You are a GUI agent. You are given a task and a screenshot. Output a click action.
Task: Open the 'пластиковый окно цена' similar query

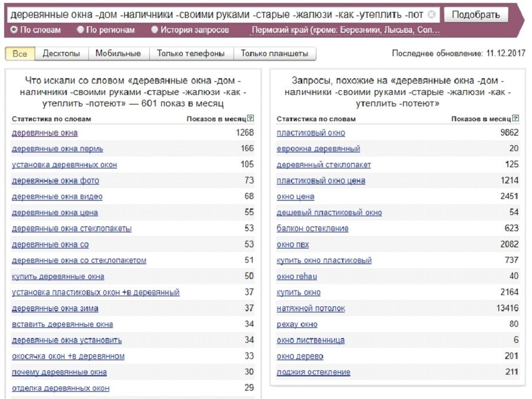pyautogui.click(x=321, y=180)
